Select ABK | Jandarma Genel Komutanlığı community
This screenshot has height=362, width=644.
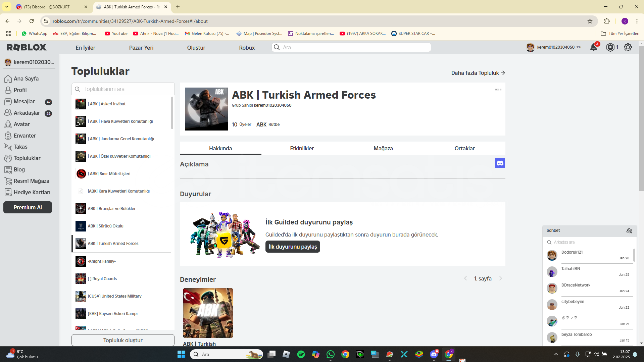(121, 139)
